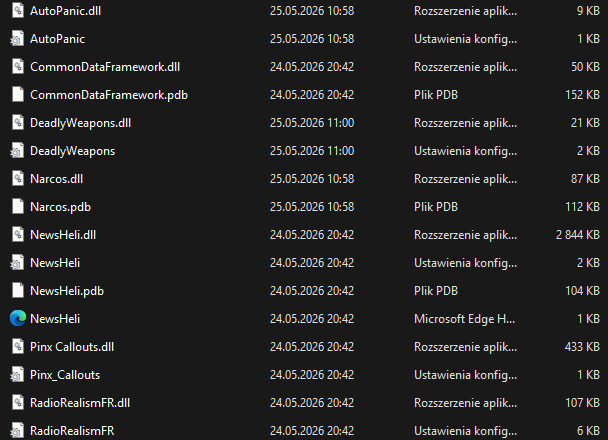
Task: Select the AutoPanic.dll file icon
Action: 17,11
